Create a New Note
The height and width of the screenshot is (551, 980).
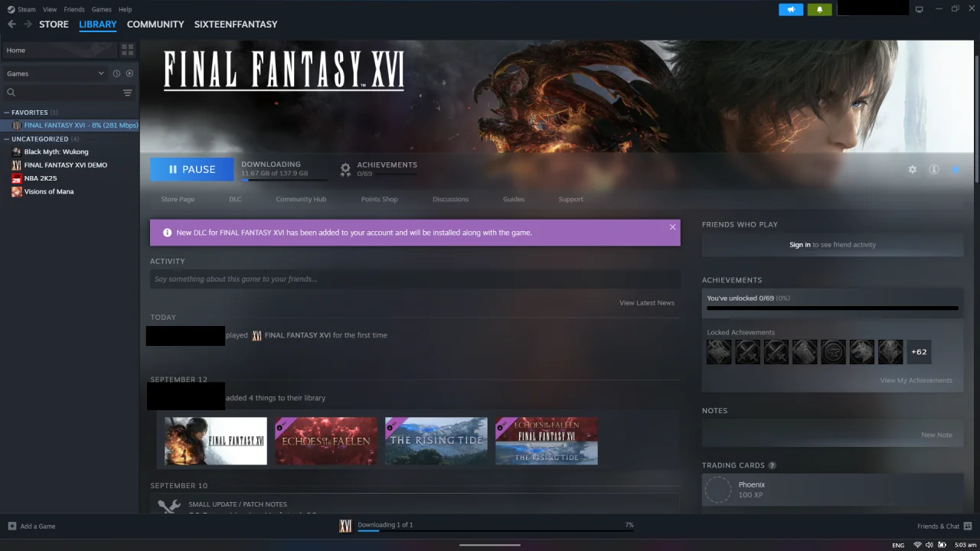(936, 435)
